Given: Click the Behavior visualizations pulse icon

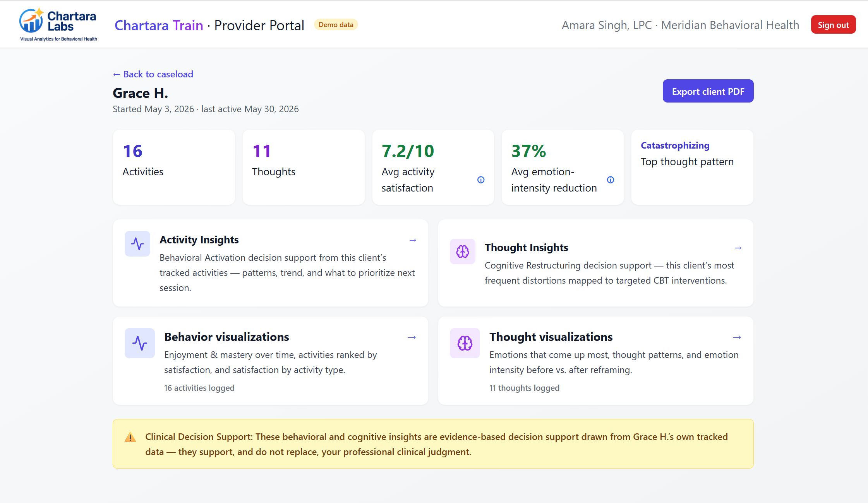Looking at the screenshot, I should point(140,343).
